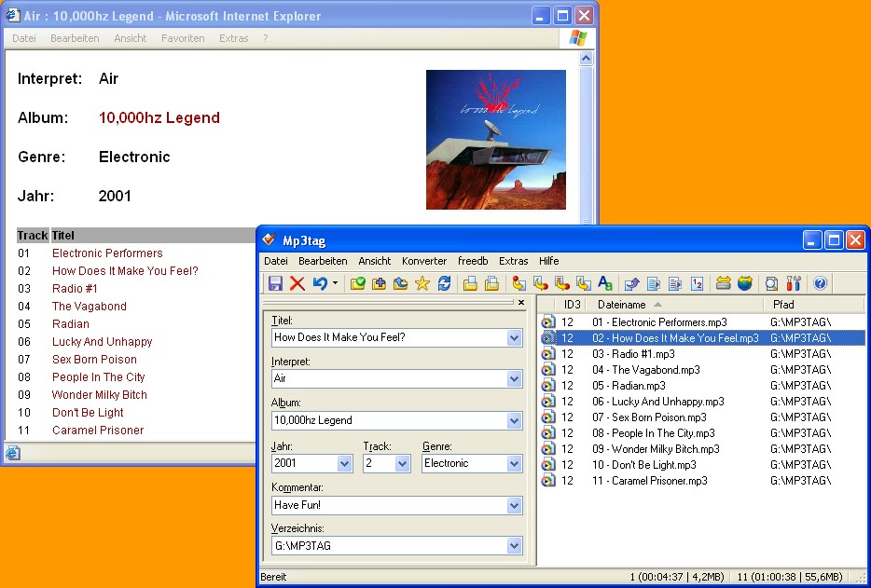Click the globe freedb lookup icon
Image resolution: width=871 pixels, height=588 pixels.
[x=745, y=283]
